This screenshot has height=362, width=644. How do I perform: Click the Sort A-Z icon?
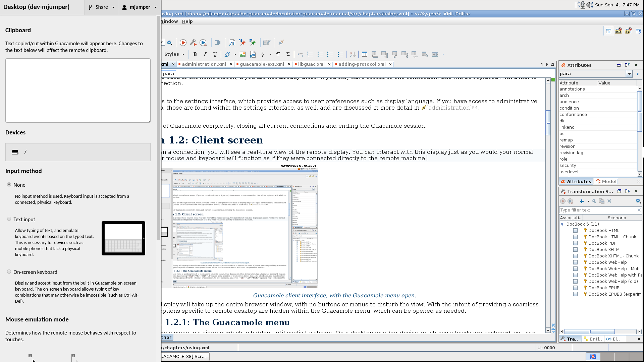pyautogui.click(x=352, y=54)
